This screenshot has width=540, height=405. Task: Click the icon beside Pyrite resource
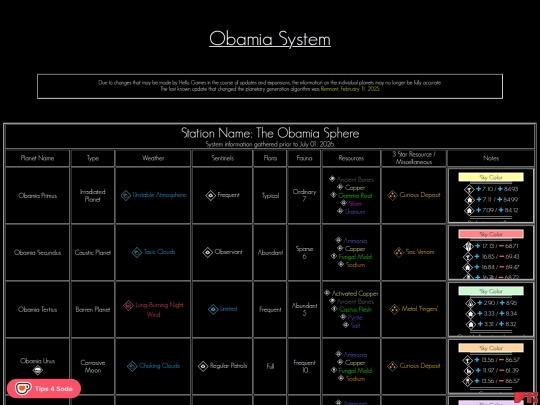click(343, 316)
